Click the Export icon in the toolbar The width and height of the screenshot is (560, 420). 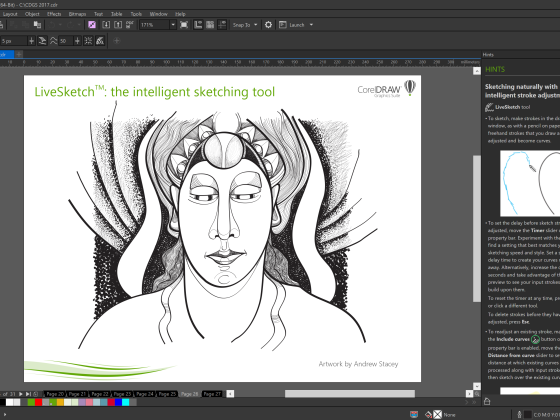[x=118, y=25]
